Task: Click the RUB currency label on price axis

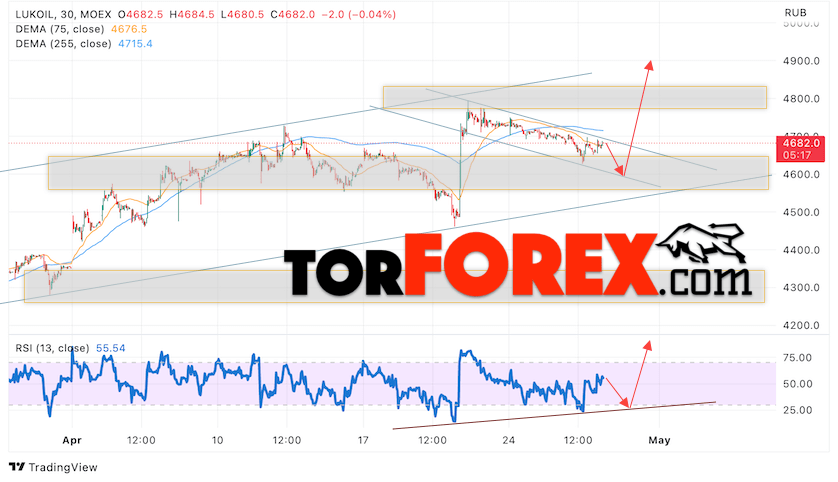Action: coord(795,12)
